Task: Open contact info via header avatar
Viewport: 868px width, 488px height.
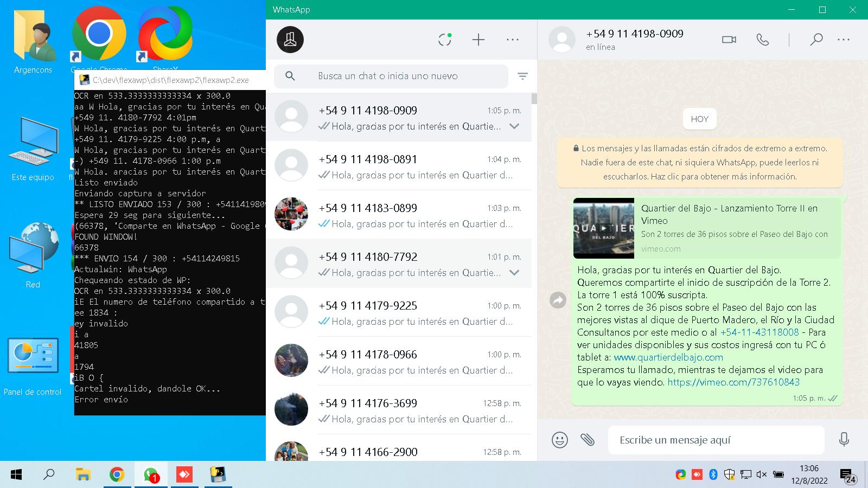Action: (x=562, y=40)
